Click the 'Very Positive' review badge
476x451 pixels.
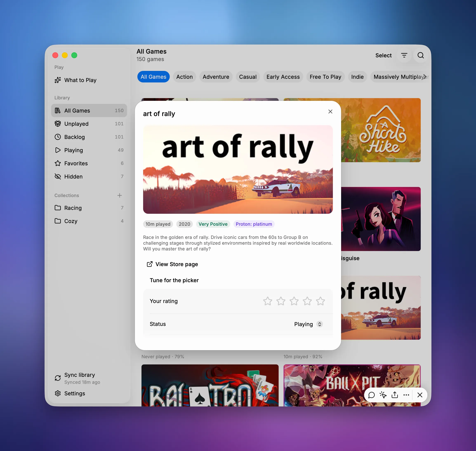pos(213,224)
